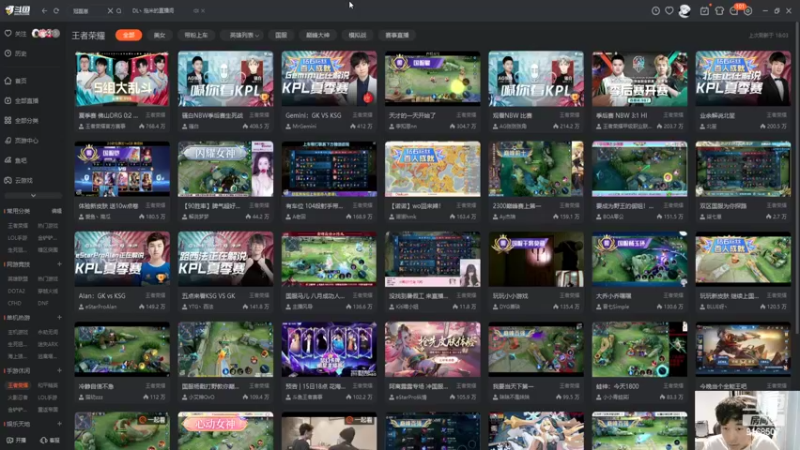Open DNF category in the sidebar
800x450 pixels.
[43, 303]
